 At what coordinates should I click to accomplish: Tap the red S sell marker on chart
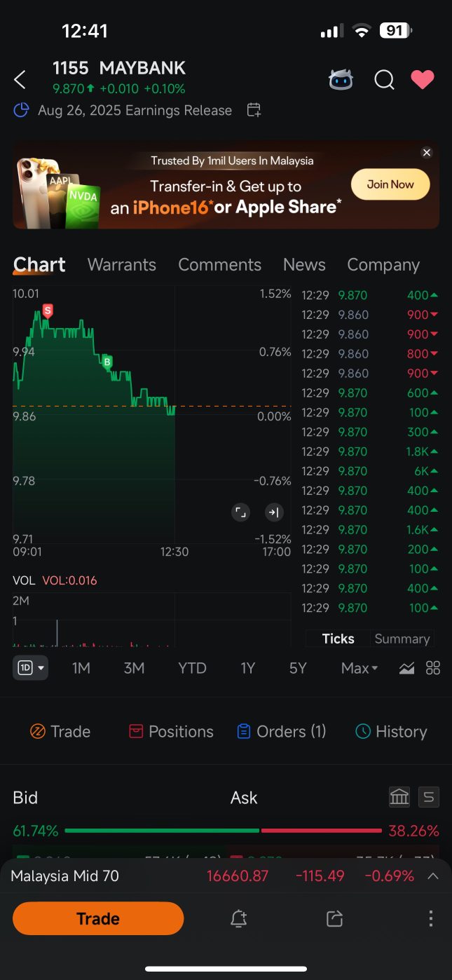48,310
